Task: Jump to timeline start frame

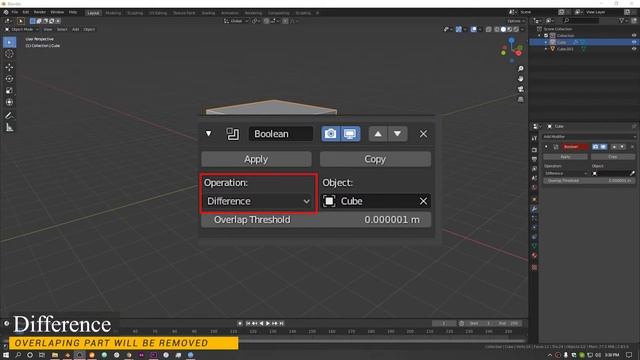Action: click(248, 323)
